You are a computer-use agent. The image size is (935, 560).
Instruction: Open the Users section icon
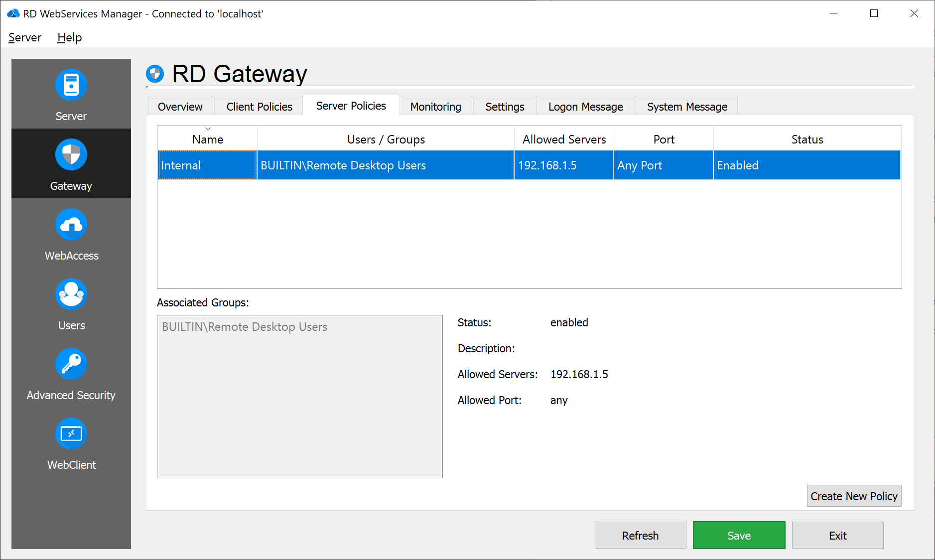coord(71,294)
